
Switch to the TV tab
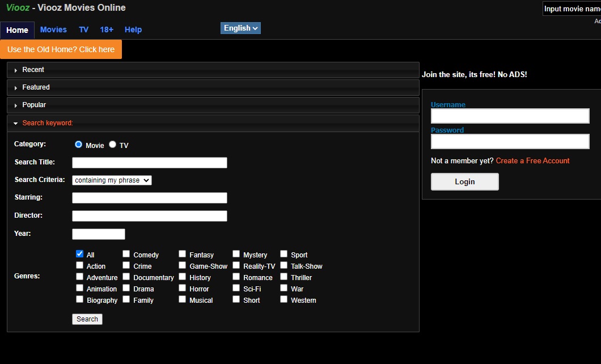[x=83, y=29]
